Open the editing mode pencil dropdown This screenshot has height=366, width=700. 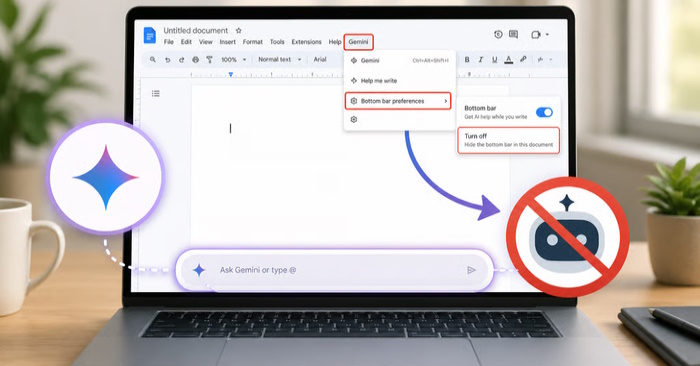coord(544,59)
